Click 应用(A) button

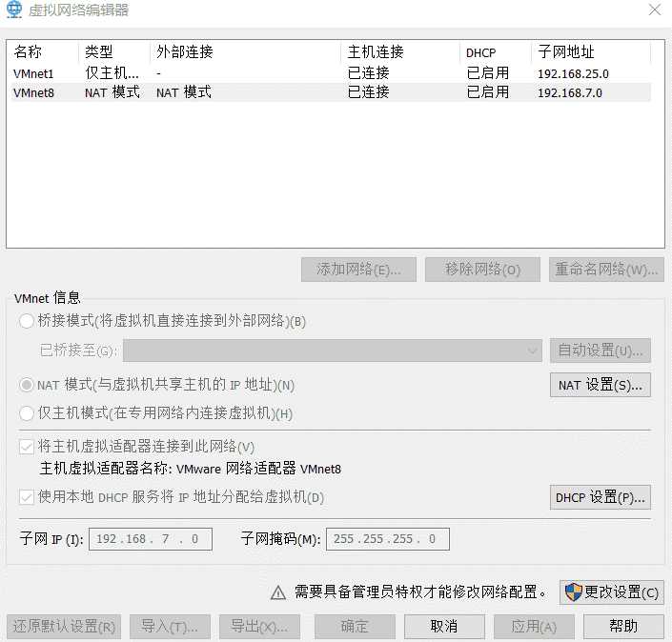tap(534, 627)
